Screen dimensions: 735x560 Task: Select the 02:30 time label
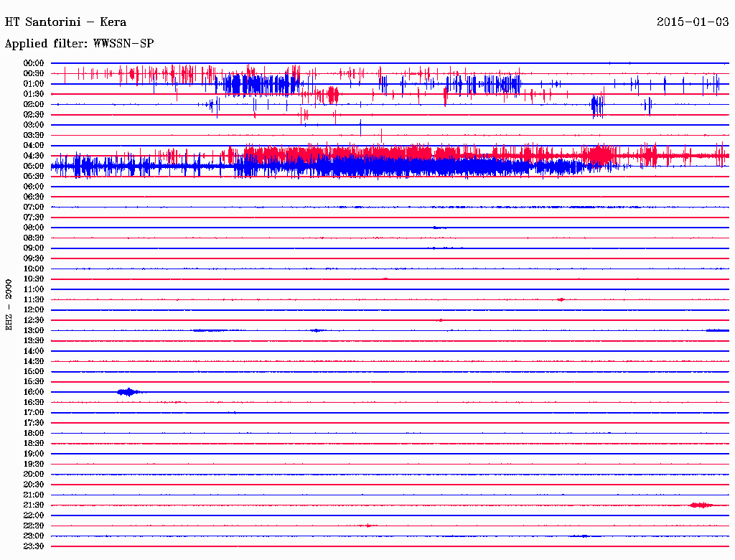34,114
